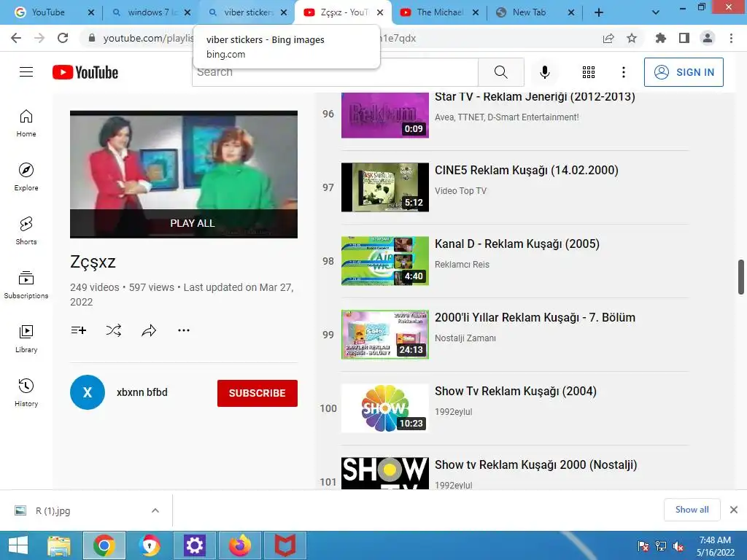Image resolution: width=747 pixels, height=560 pixels.
Task: Open Library in sidebar
Action: click(x=26, y=338)
